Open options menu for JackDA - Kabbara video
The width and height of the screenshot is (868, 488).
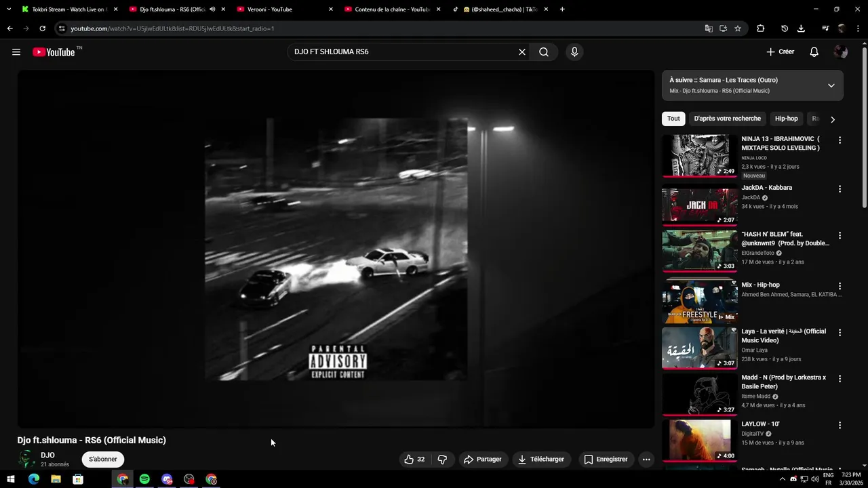[840, 189]
